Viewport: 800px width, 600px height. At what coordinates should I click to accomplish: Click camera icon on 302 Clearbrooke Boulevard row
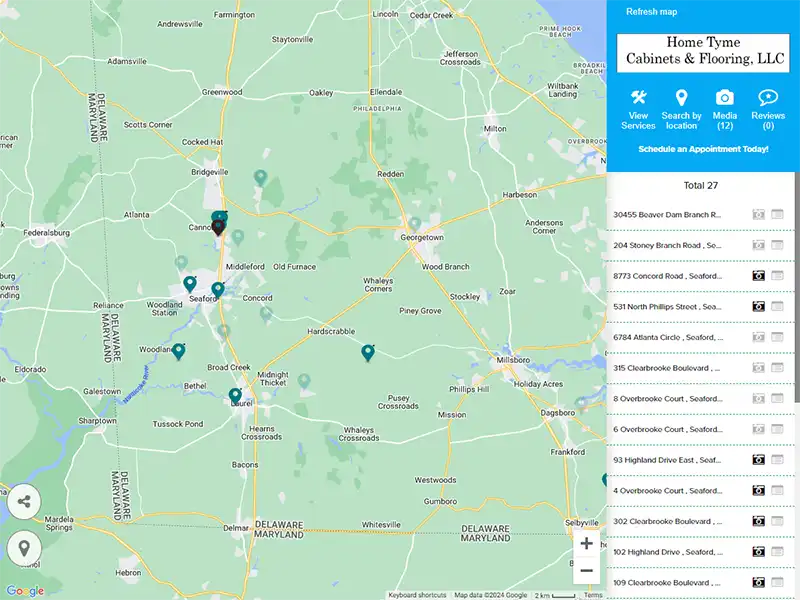coord(758,521)
